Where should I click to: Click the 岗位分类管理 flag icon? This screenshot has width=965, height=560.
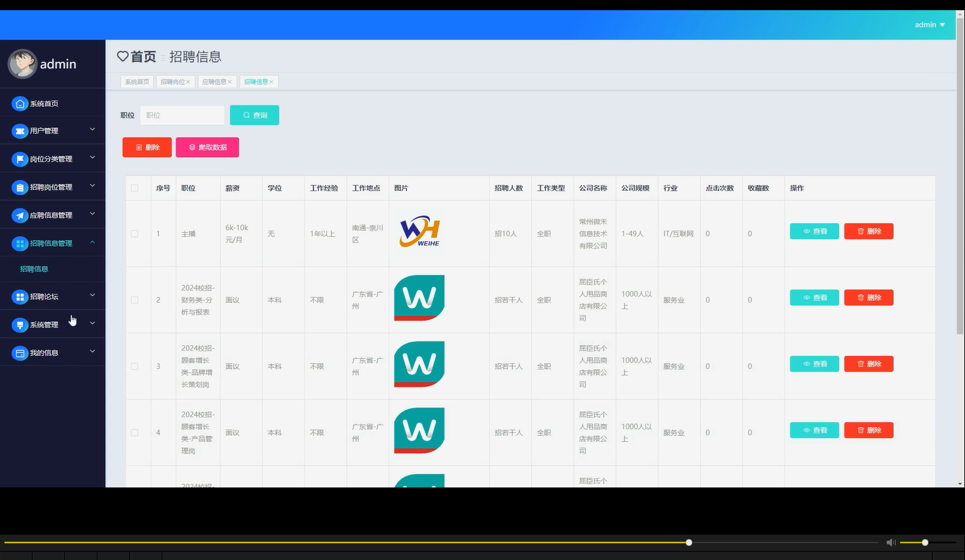tap(20, 159)
